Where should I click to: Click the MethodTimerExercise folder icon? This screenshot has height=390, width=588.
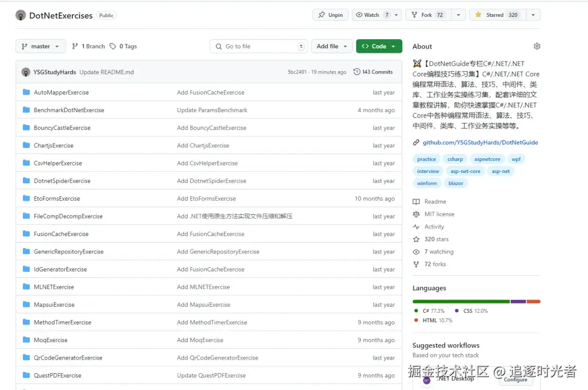(26, 322)
